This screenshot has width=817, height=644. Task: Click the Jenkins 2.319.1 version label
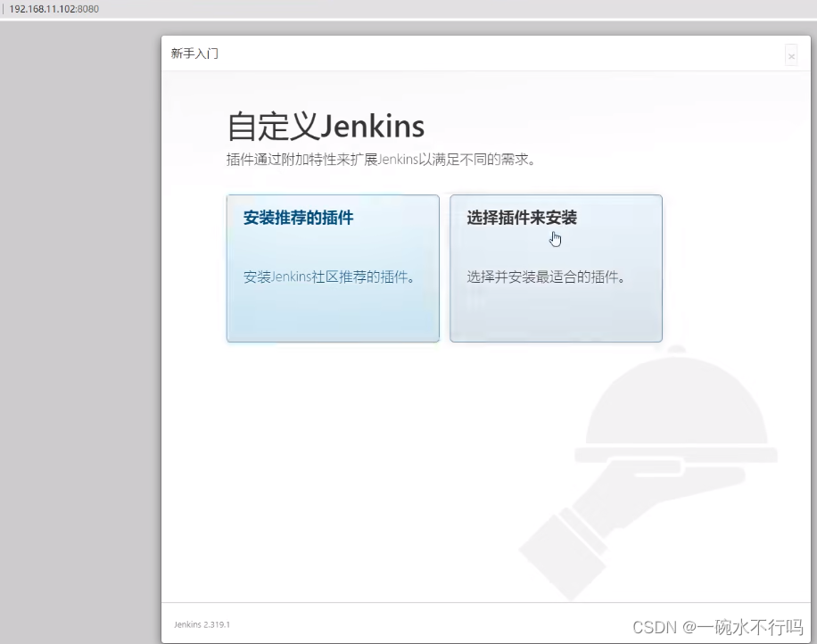[203, 624]
